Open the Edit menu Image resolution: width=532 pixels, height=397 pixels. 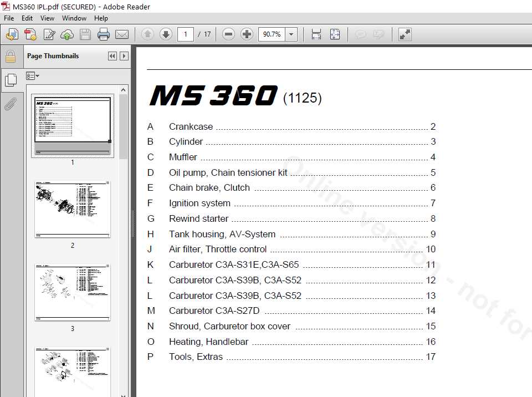point(27,18)
